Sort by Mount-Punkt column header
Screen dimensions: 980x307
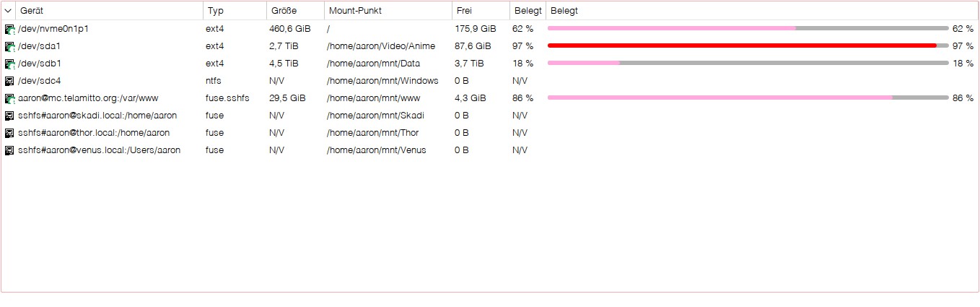[x=388, y=11]
